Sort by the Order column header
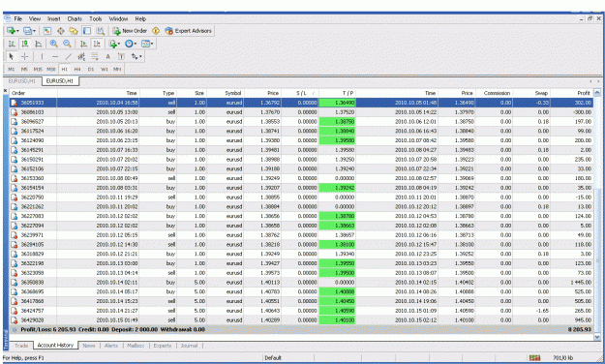Image resolution: width=605 pixels, height=364 pixels. 33,93
